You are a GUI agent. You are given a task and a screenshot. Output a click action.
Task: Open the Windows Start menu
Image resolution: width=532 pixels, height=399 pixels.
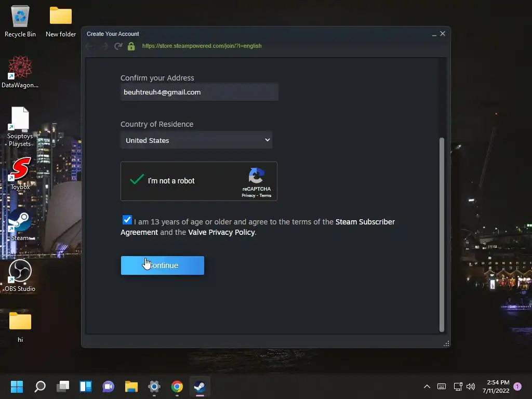(x=17, y=387)
